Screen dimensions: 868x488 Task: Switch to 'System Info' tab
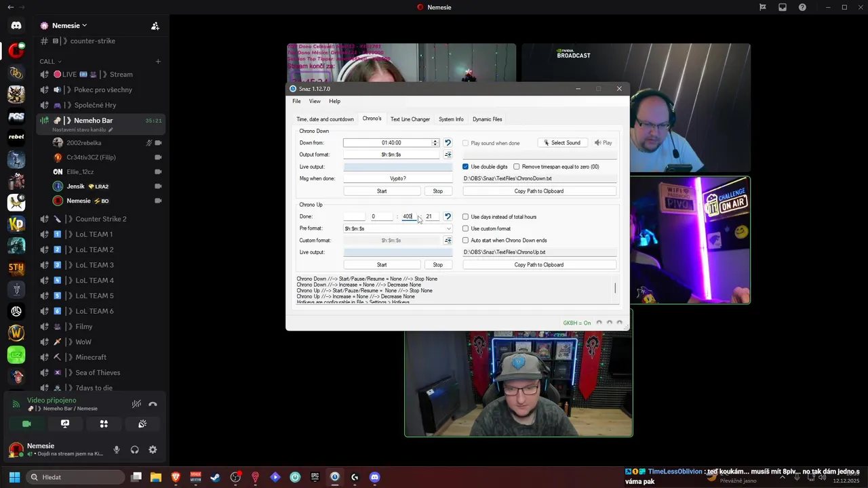(x=451, y=119)
